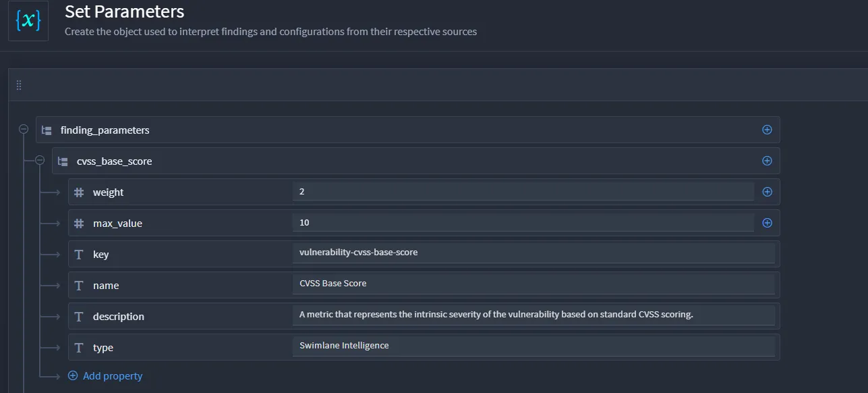This screenshot has height=393, width=868.
Task: Click the type field showing Swimlane Intelligence
Action: 533,346
